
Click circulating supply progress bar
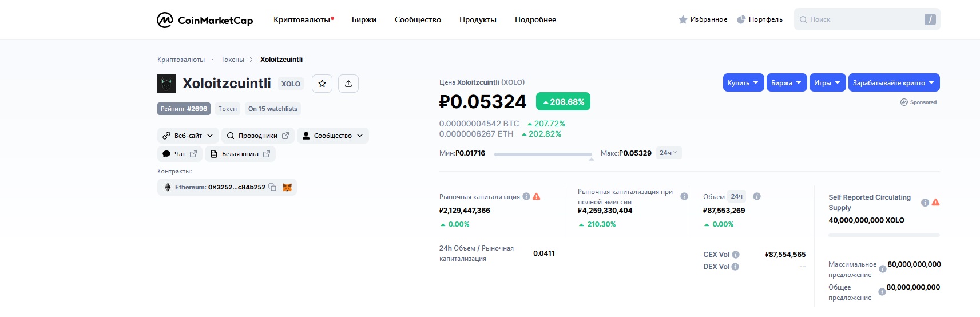[884, 235]
